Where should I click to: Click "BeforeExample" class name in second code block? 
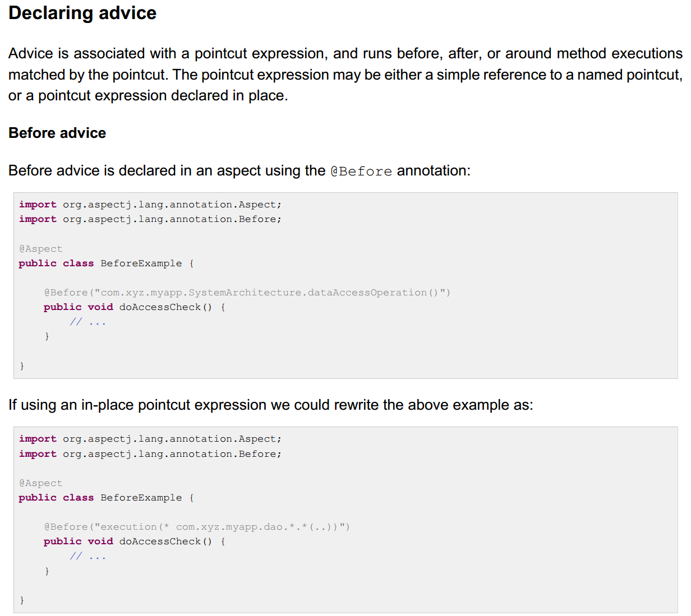(x=141, y=498)
